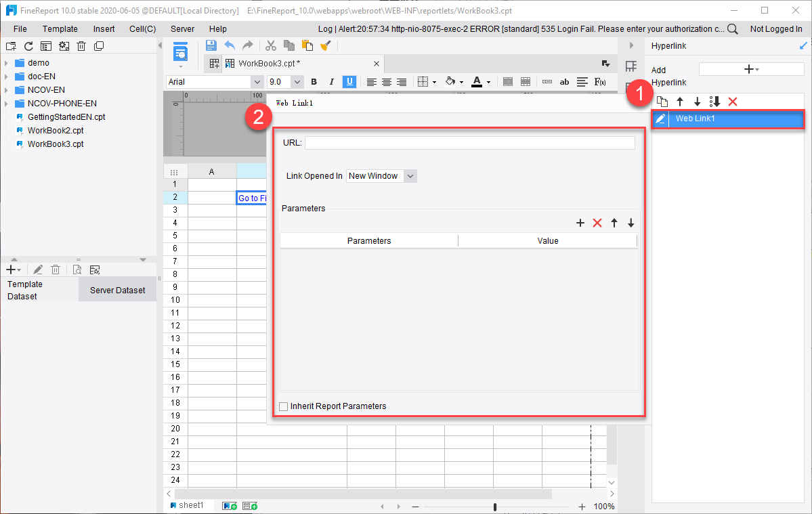Viewport: 812px width, 514px height.
Task: Click the Undo arrow icon
Action: point(230,45)
